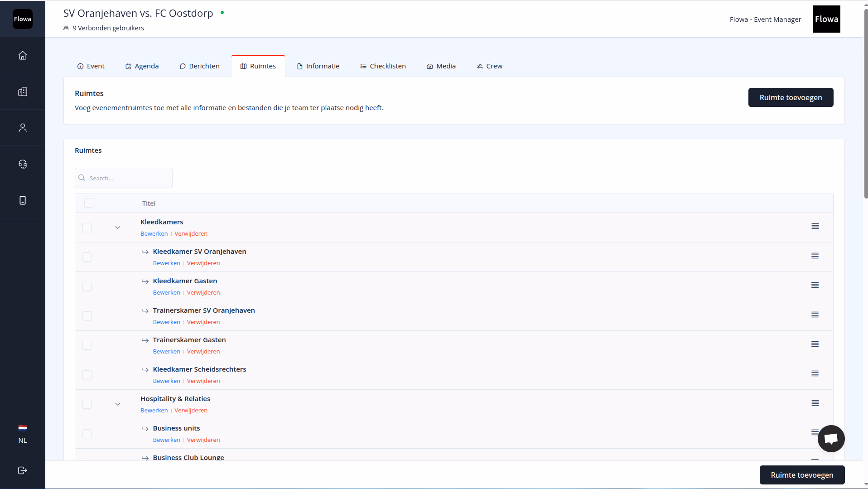Collapse the Kleedkamers group
868x489 pixels.
[118, 228]
